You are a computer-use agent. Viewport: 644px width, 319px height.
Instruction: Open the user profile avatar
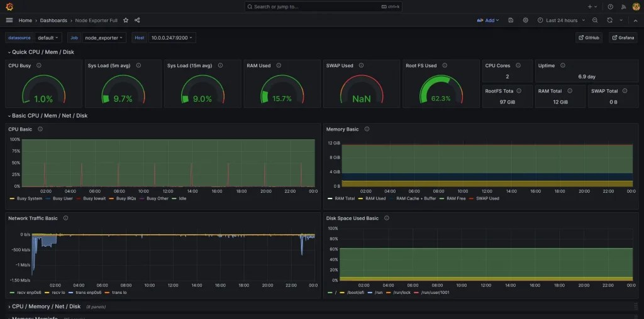[636, 6]
